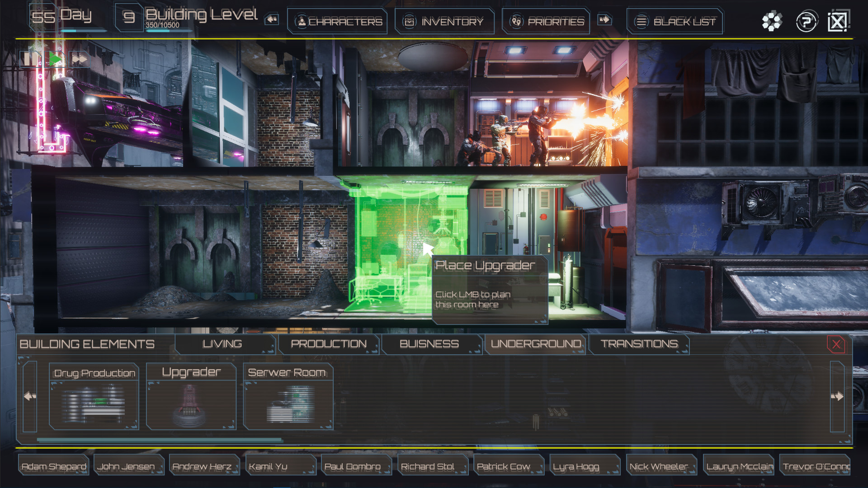The width and height of the screenshot is (868, 488).
Task: Expand the chevron on the Living tab
Action: coord(272,349)
